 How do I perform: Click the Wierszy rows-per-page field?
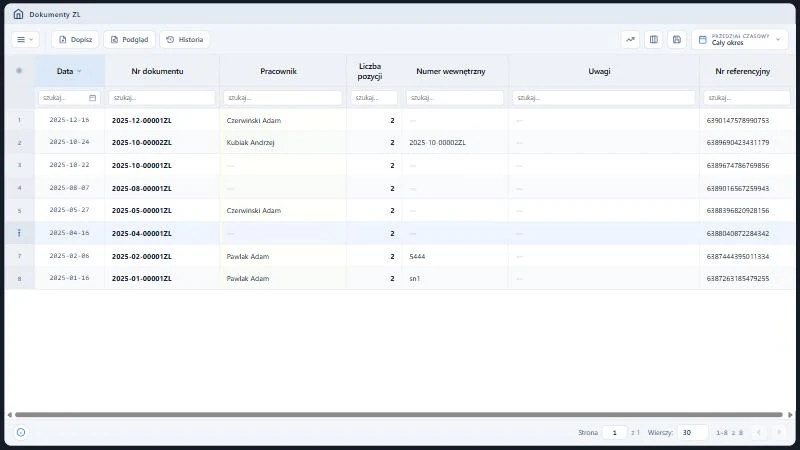click(692, 432)
